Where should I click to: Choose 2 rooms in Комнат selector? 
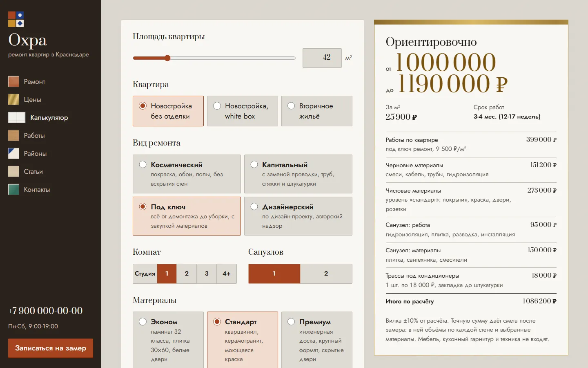point(187,274)
